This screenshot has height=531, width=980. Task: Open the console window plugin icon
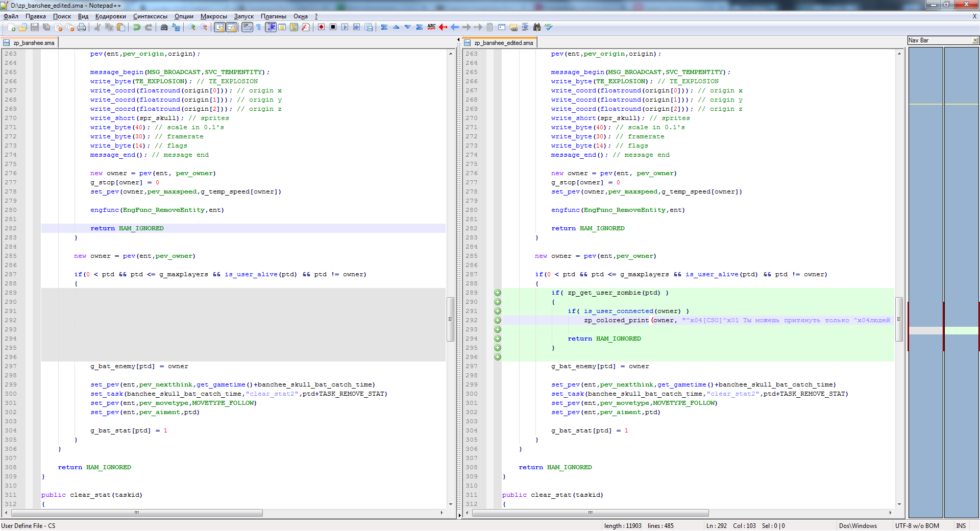(502, 27)
